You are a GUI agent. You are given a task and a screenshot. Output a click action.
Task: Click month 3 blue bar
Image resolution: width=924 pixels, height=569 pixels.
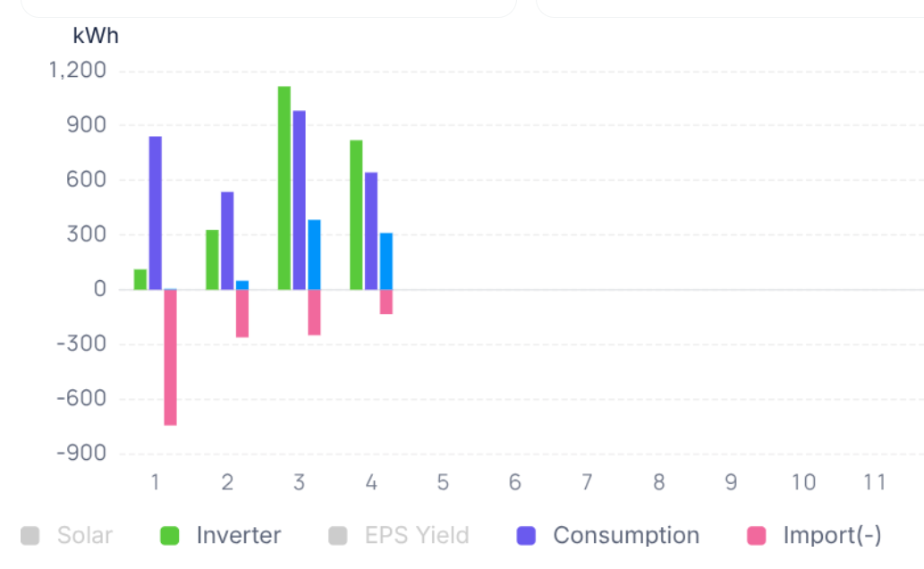(x=314, y=255)
